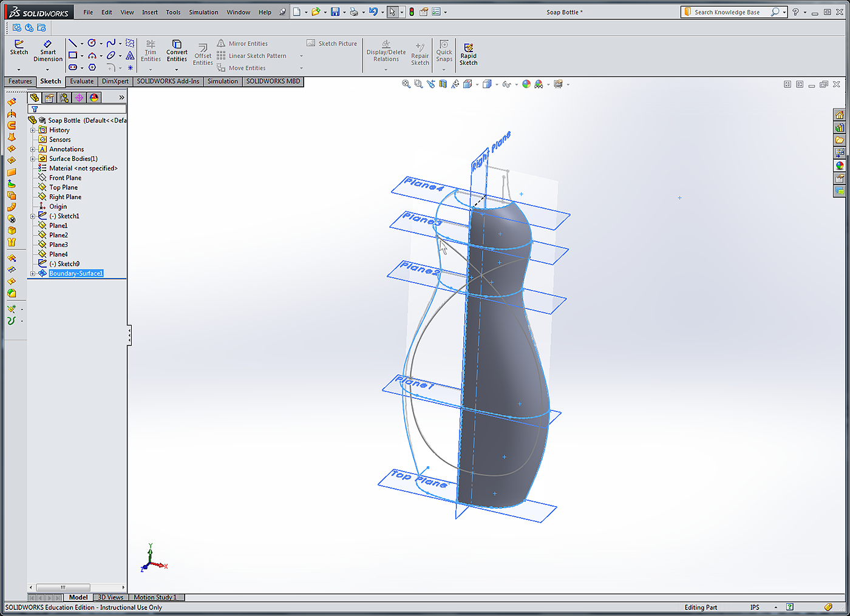
Task: Switch to the Motion Study 1 tab
Action: 155,597
